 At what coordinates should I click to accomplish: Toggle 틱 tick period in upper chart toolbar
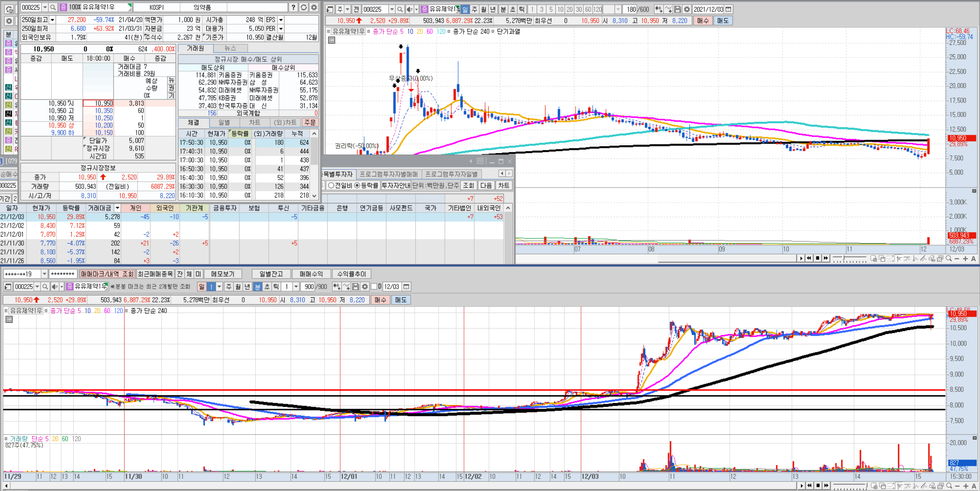522,9
